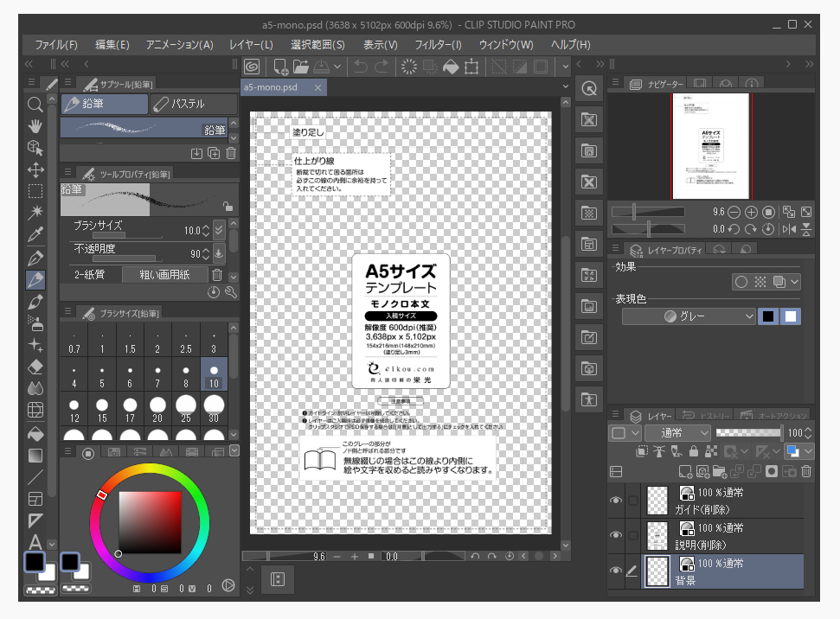The image size is (840, 619).
Task: Click the Scale/Rotate transform icon
Action: tap(471, 67)
